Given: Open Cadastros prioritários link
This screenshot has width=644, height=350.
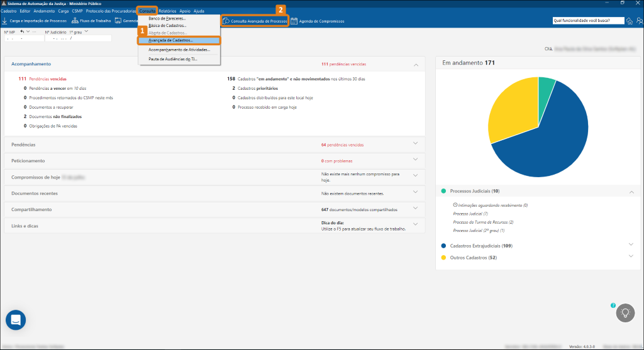Looking at the screenshot, I should (x=255, y=88).
